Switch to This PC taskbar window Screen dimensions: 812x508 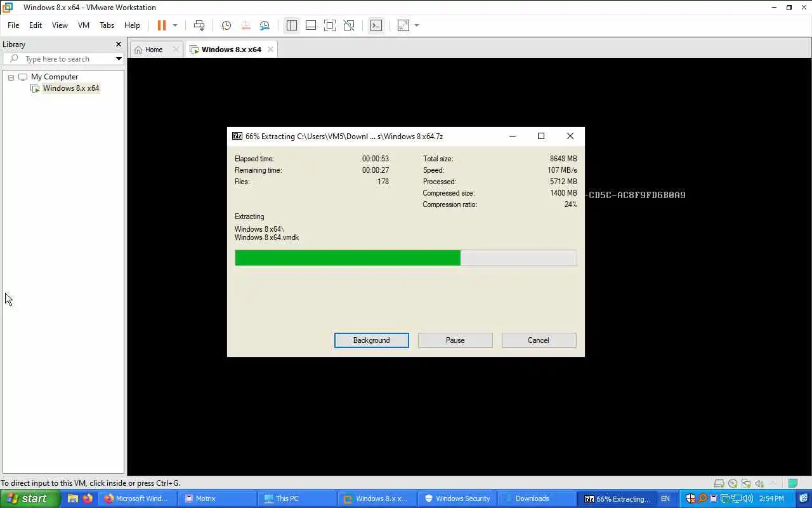pyautogui.click(x=297, y=498)
